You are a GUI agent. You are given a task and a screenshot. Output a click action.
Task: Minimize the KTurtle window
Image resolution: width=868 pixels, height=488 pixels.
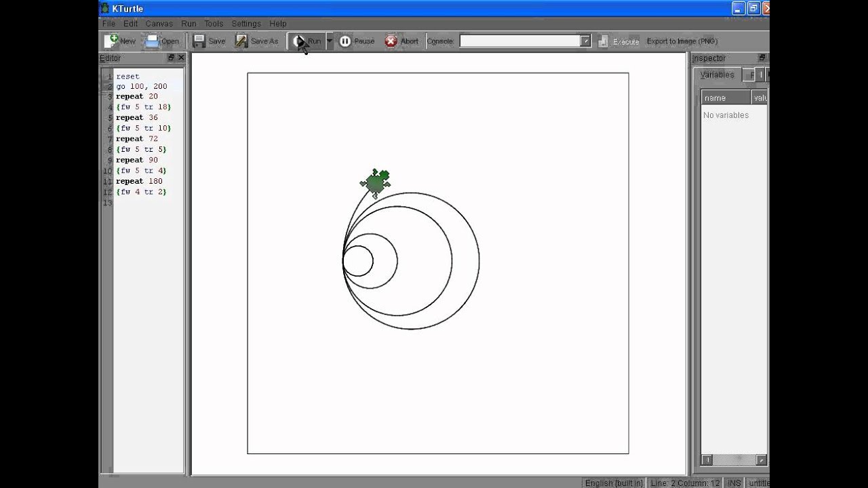tap(739, 8)
